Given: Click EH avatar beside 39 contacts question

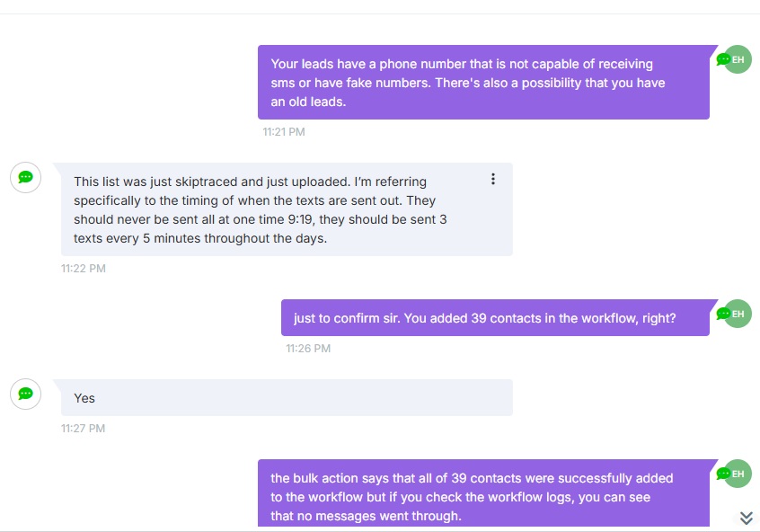Looking at the screenshot, I should 738,314.
